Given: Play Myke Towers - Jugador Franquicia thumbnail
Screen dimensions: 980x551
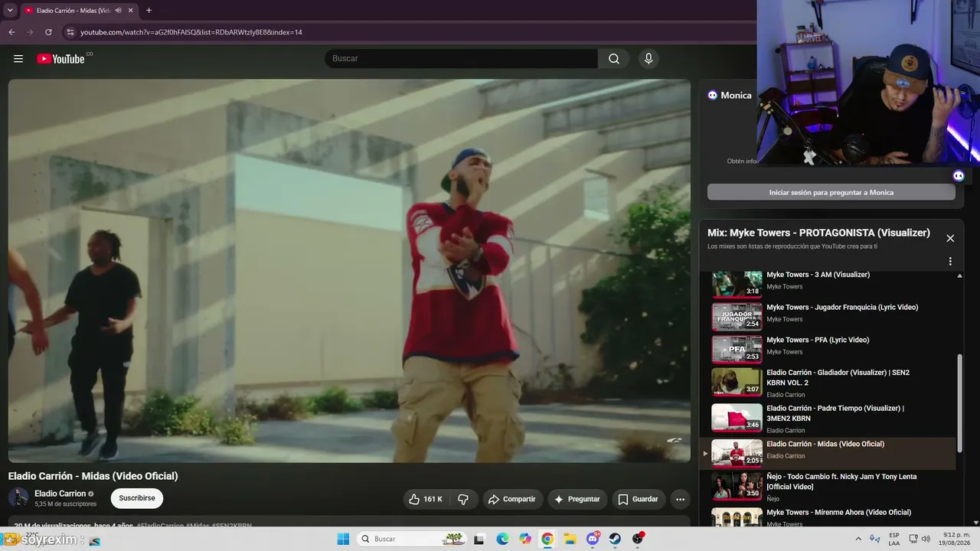Looking at the screenshot, I should pyautogui.click(x=737, y=317).
